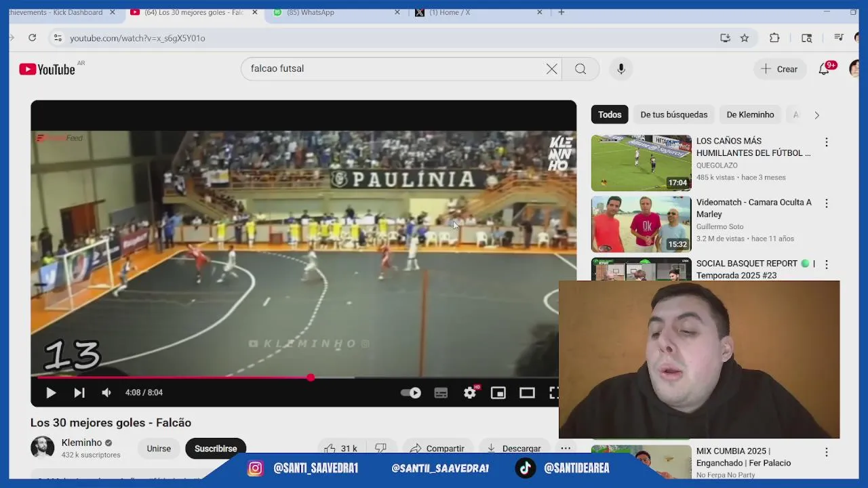Image resolution: width=868 pixels, height=488 pixels.
Task: Click the progress bar scrubber dot
Action: (x=311, y=378)
